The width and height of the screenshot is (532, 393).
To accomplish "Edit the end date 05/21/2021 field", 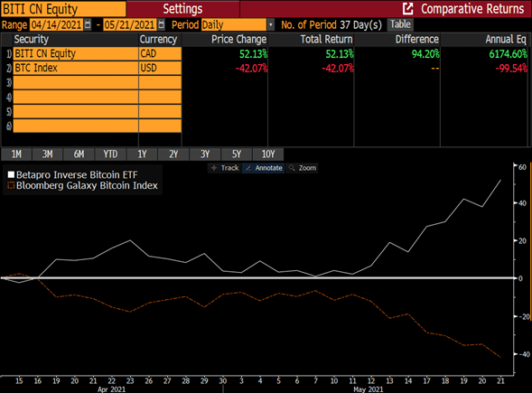I will 130,24.
